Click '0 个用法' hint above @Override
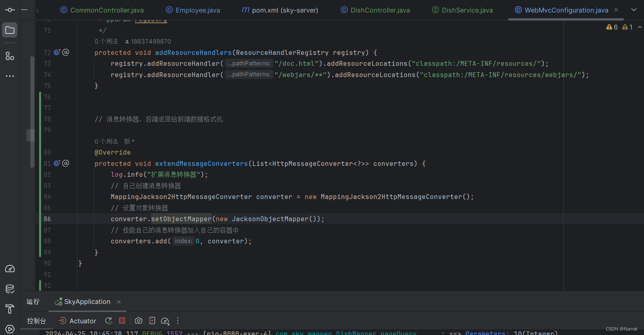 pyautogui.click(x=106, y=141)
